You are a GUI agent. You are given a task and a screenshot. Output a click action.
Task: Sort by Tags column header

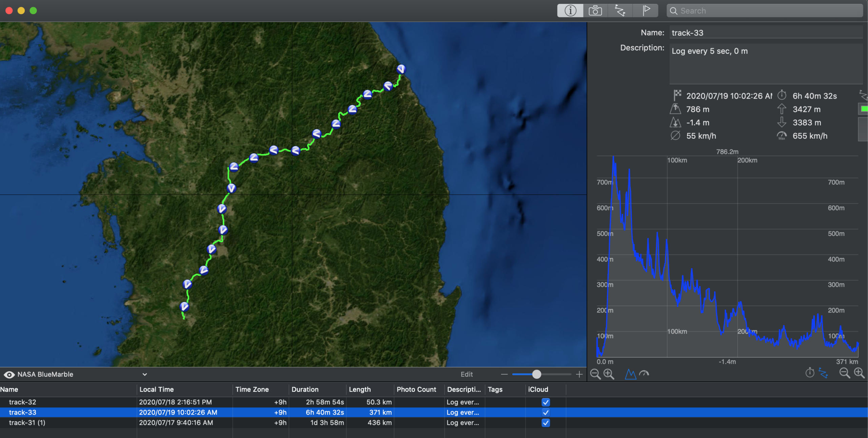(505, 390)
